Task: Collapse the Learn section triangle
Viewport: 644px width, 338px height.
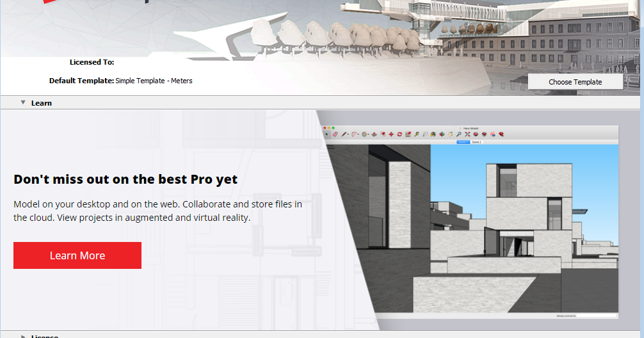Action: (23, 102)
